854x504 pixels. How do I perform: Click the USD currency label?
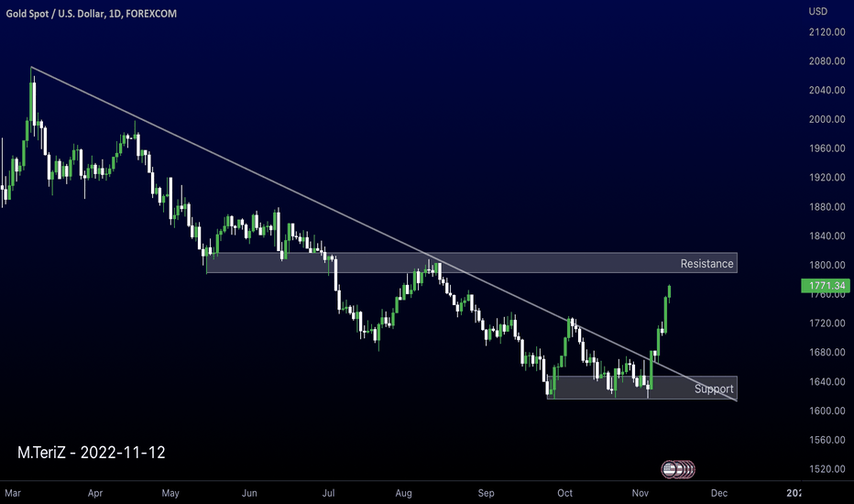point(817,11)
